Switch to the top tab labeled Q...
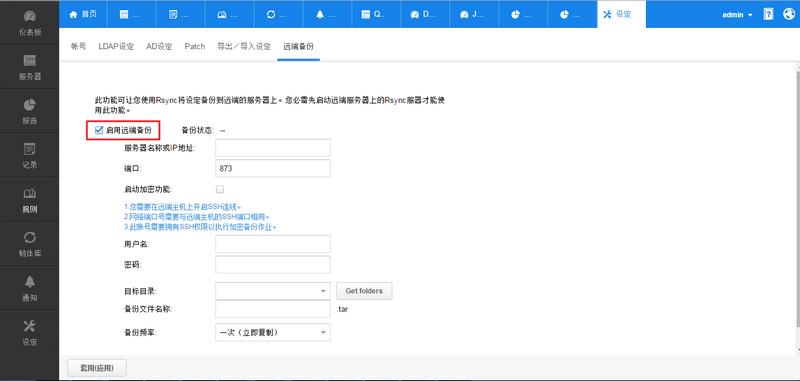This screenshot has height=381, width=800. [377, 14]
